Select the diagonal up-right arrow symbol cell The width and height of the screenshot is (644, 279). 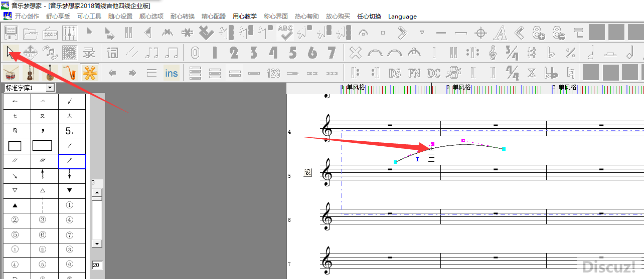(x=72, y=161)
